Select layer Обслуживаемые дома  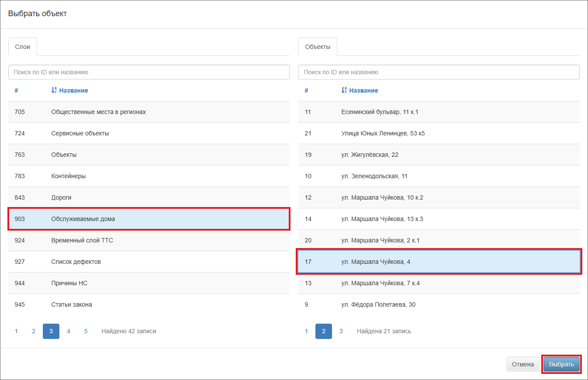click(149, 219)
